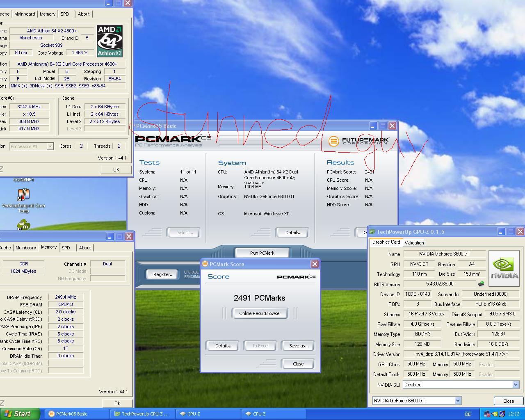Click the taskbar clock showing 12:12
The height and width of the screenshot is (420, 525).
(514, 414)
